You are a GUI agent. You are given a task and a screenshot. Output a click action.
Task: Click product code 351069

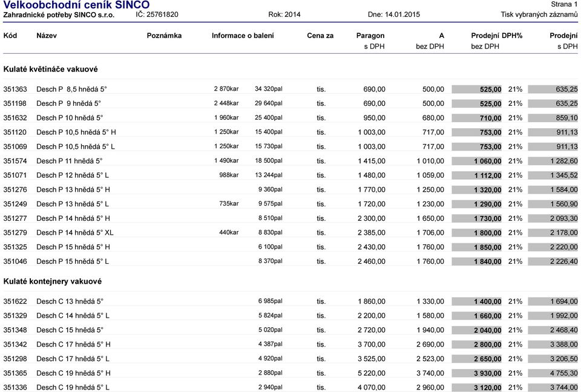[x=15, y=147]
